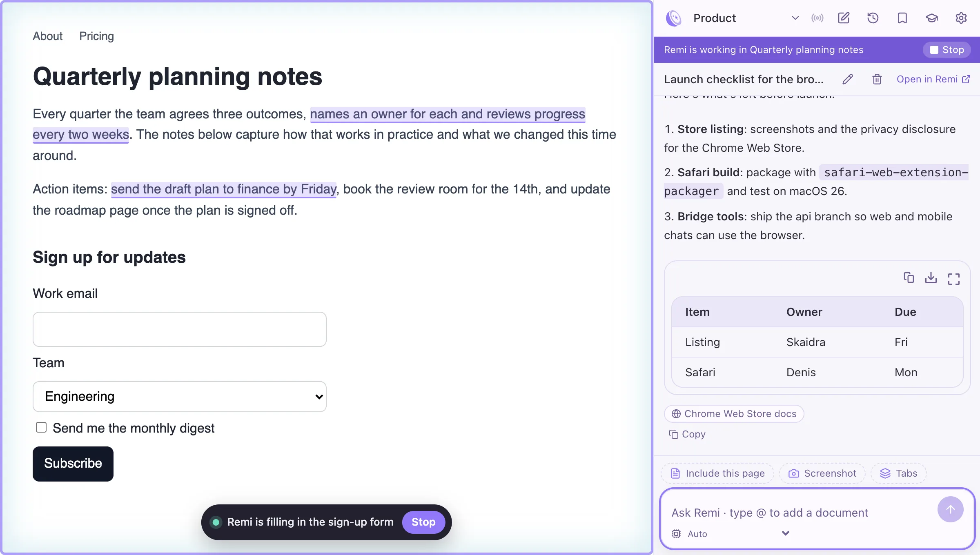Copy the table with copy icon
The height and width of the screenshot is (555, 980).
(909, 278)
